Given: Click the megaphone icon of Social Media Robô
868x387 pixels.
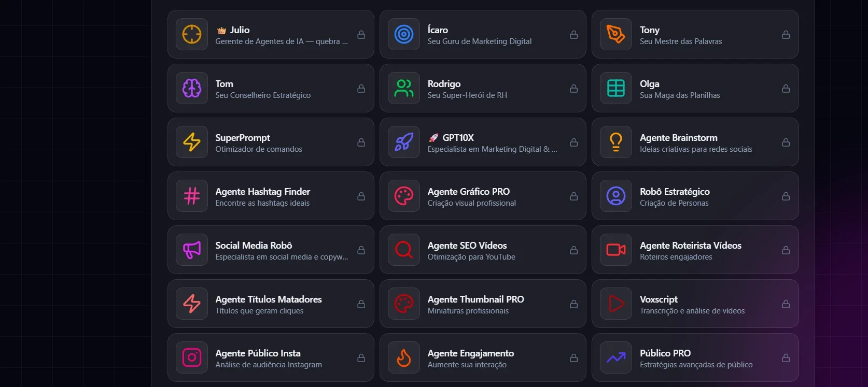Looking at the screenshot, I should 192,250.
